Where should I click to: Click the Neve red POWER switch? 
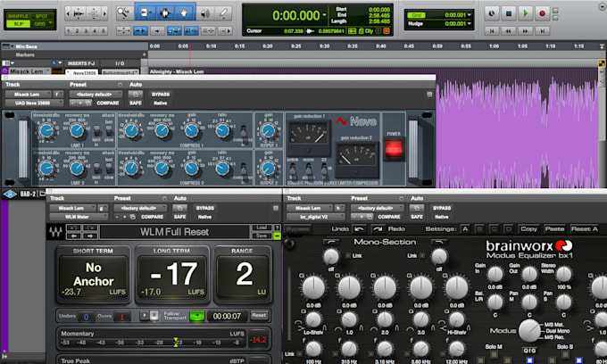[x=393, y=146]
